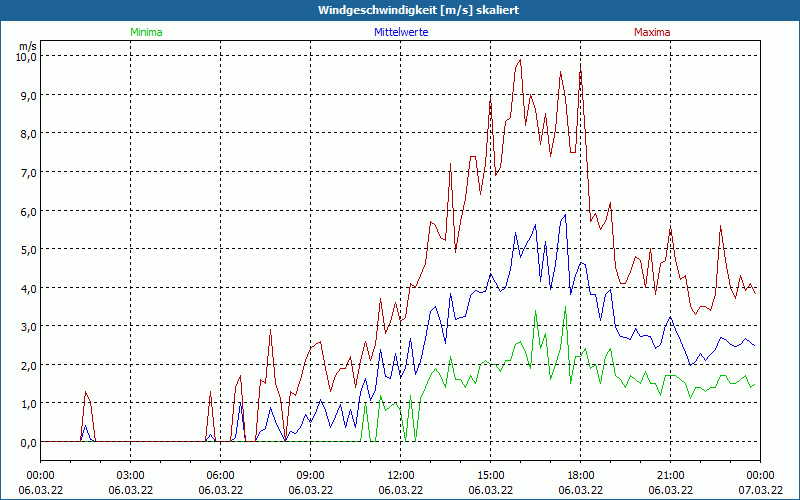Click the 21:00 time axis label
800x500 pixels.
click(x=671, y=475)
